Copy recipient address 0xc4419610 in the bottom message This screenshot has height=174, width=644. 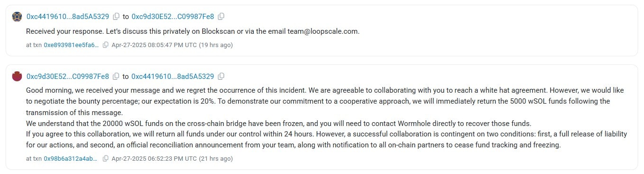pos(221,76)
